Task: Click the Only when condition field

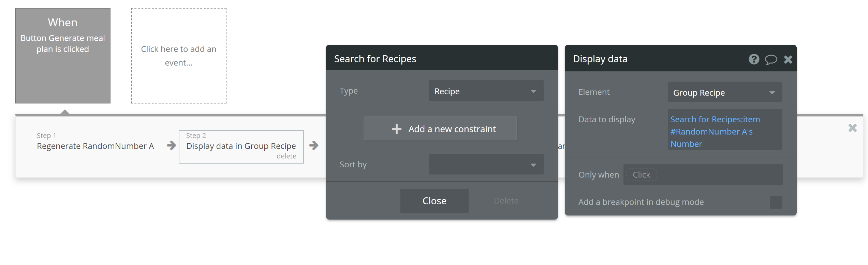Action: click(703, 175)
